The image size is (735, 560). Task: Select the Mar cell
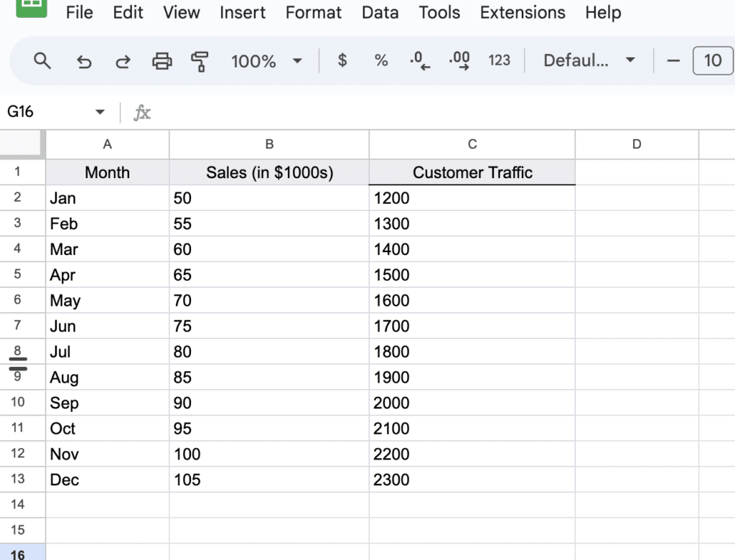[x=108, y=249]
